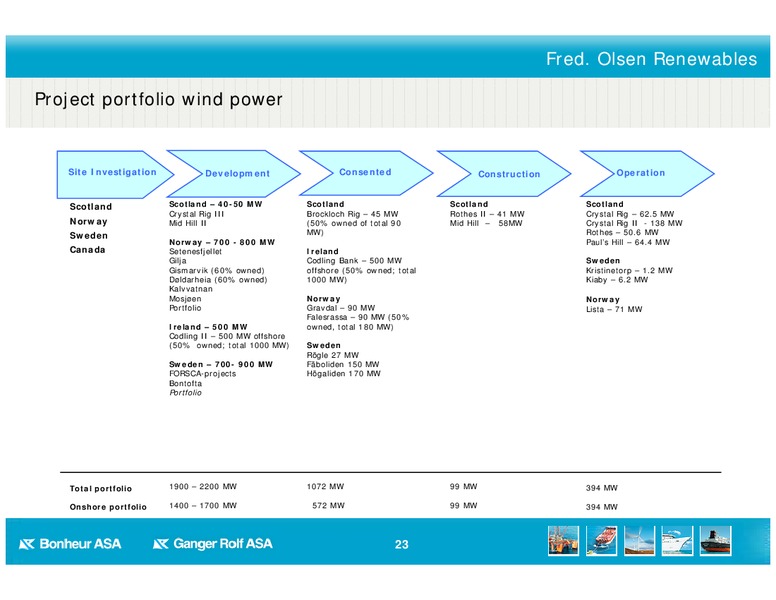Select 'Kalvvatnan' project text
This screenshot has width=776, height=600.
191,289
